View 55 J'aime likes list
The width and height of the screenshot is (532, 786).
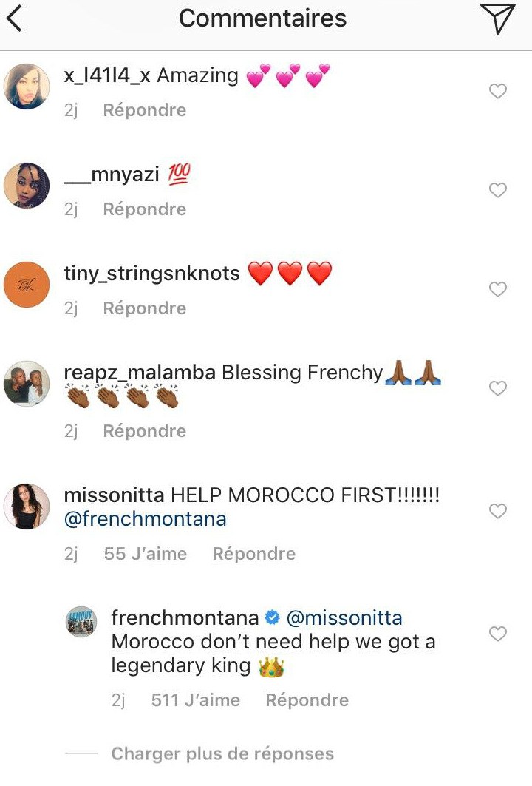point(146,553)
